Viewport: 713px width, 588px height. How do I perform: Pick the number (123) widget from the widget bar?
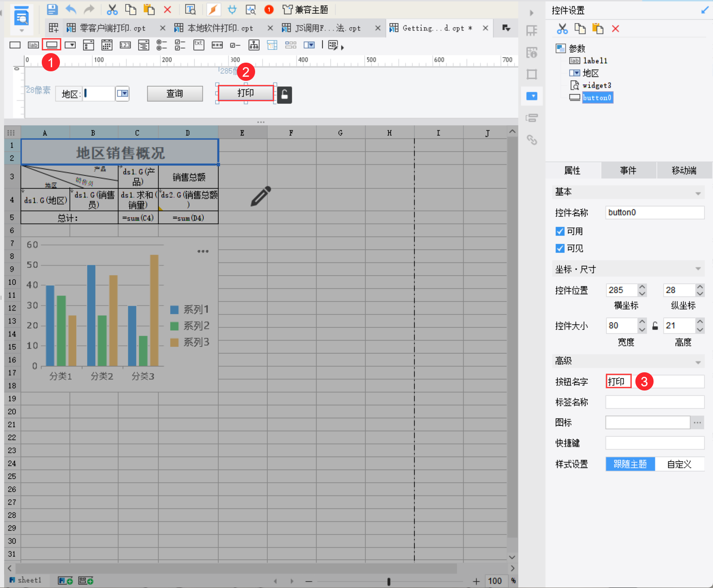(125, 45)
